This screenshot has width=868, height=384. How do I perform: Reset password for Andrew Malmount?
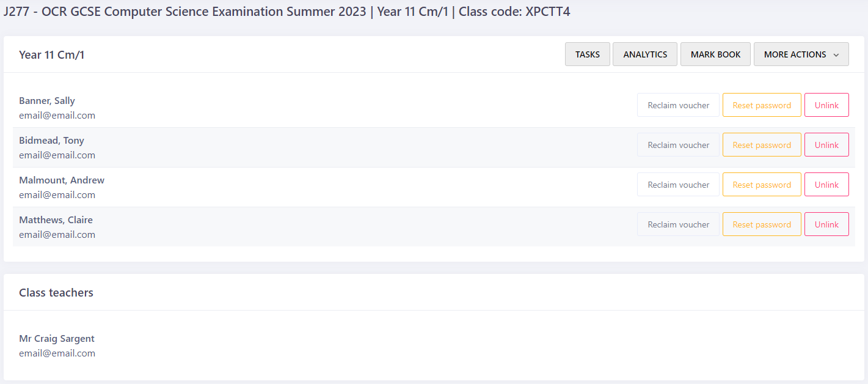(762, 185)
